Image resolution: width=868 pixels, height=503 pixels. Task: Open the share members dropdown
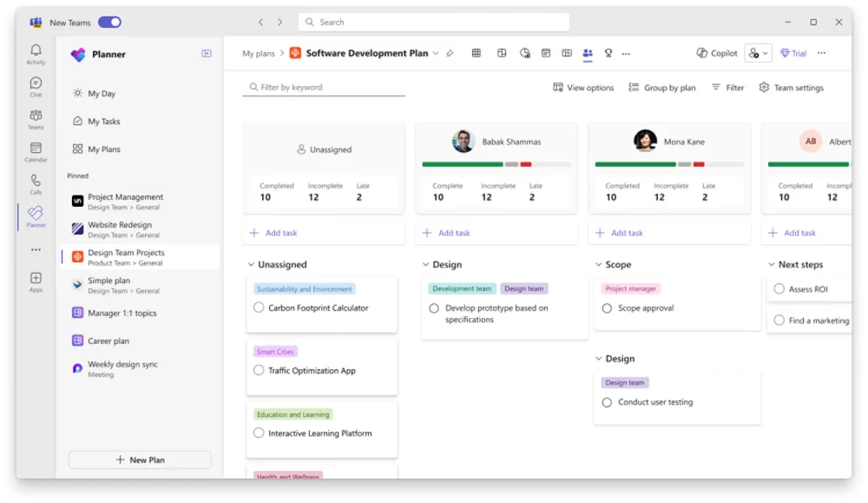pos(758,53)
